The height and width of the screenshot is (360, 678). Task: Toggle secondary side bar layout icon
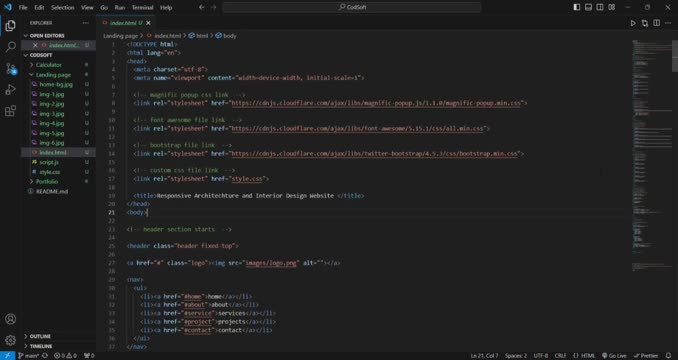pos(600,7)
